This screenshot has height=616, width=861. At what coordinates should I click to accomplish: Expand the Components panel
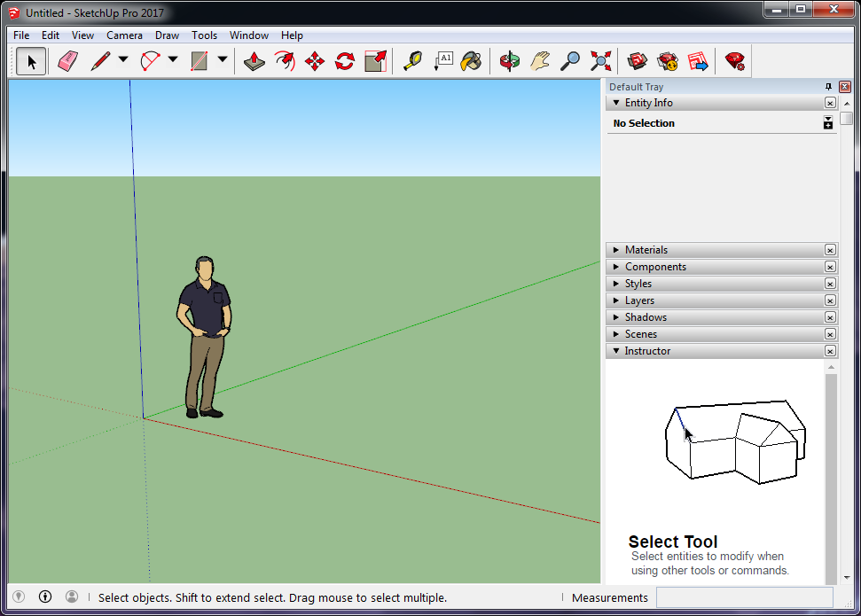tap(616, 267)
